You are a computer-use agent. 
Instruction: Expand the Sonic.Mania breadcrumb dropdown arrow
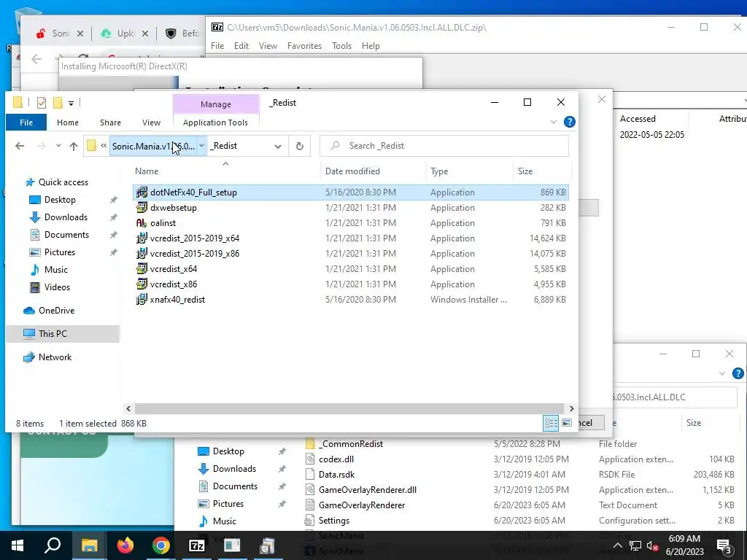pyautogui.click(x=201, y=146)
